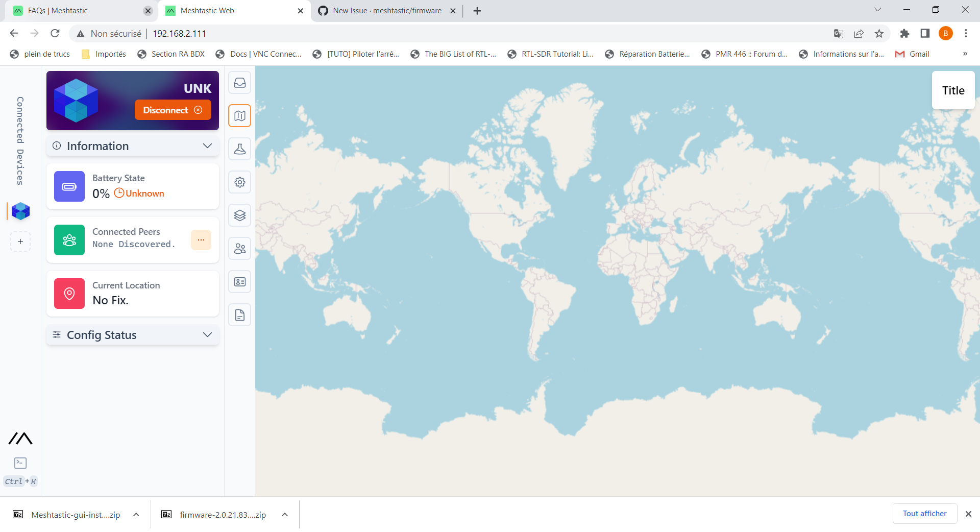
Task: Open a new browser tab
Action: point(477,11)
